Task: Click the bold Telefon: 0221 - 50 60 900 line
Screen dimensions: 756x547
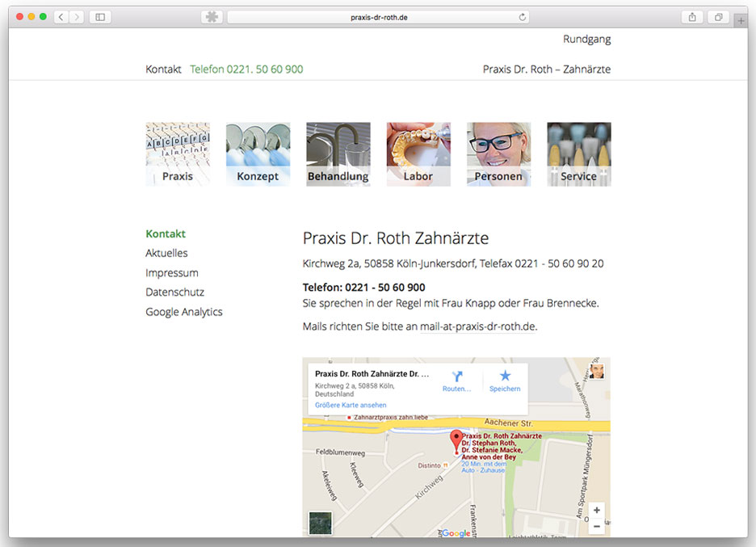Action: point(364,288)
